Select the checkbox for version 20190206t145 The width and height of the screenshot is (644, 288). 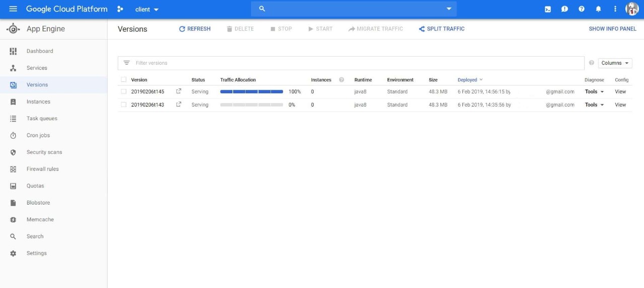click(124, 91)
